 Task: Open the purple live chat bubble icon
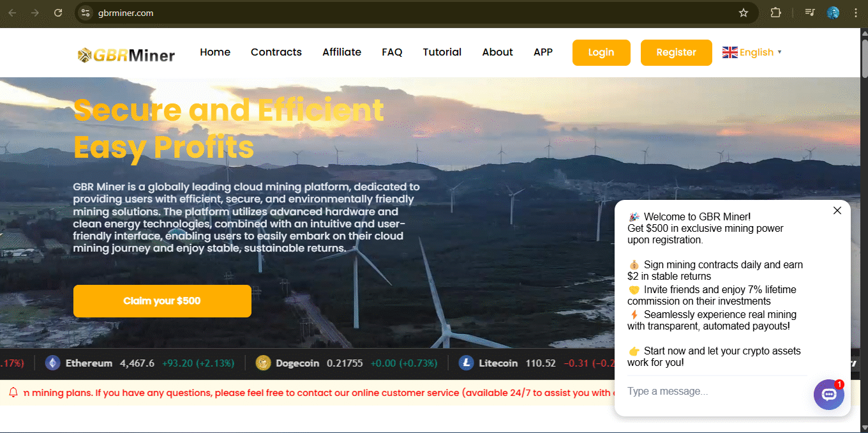pyautogui.click(x=828, y=395)
